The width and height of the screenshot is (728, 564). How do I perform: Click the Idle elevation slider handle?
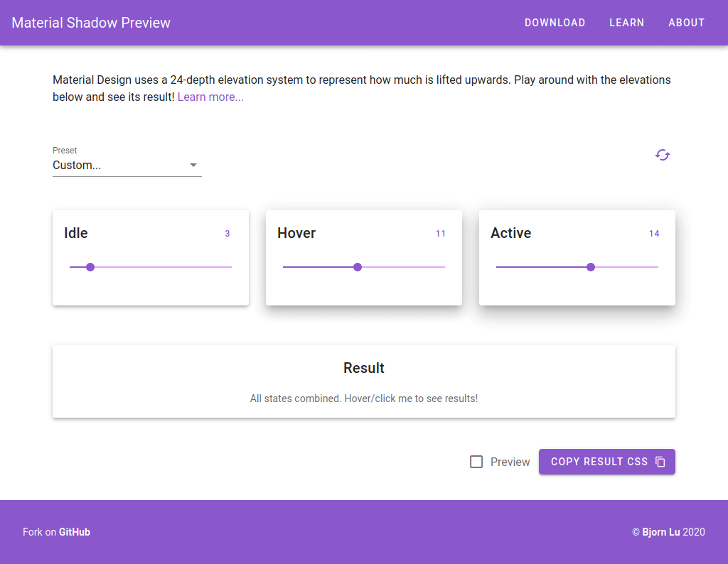click(90, 267)
